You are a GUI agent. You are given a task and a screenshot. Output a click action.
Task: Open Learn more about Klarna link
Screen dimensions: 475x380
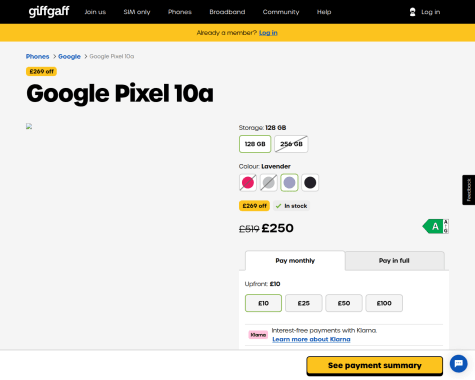pyautogui.click(x=311, y=339)
